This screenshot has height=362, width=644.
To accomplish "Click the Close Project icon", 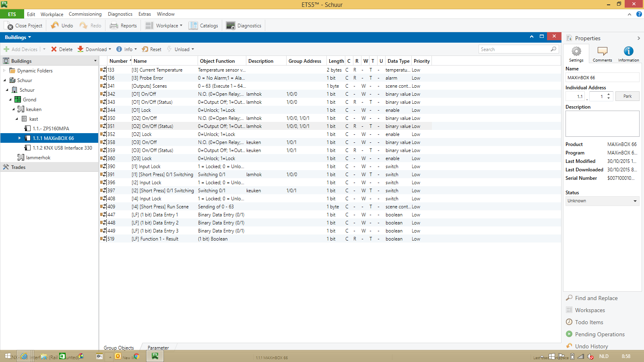I will tap(8, 26).
